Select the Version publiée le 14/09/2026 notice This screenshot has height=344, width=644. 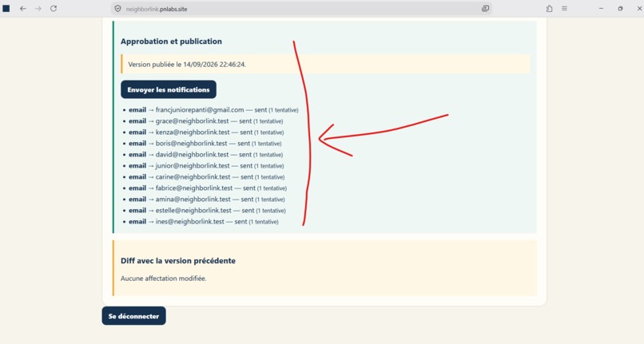tap(325, 65)
